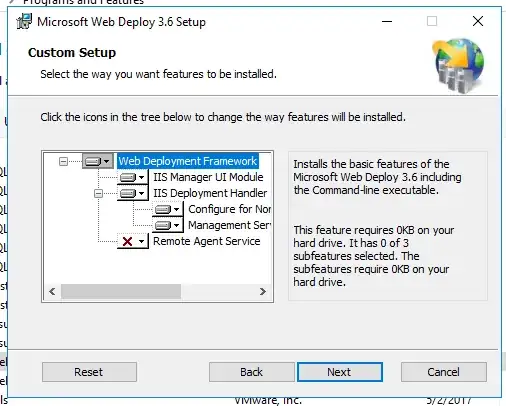Collapse the IIS Deployment Handler tree node
506x406 pixels.
(x=98, y=193)
